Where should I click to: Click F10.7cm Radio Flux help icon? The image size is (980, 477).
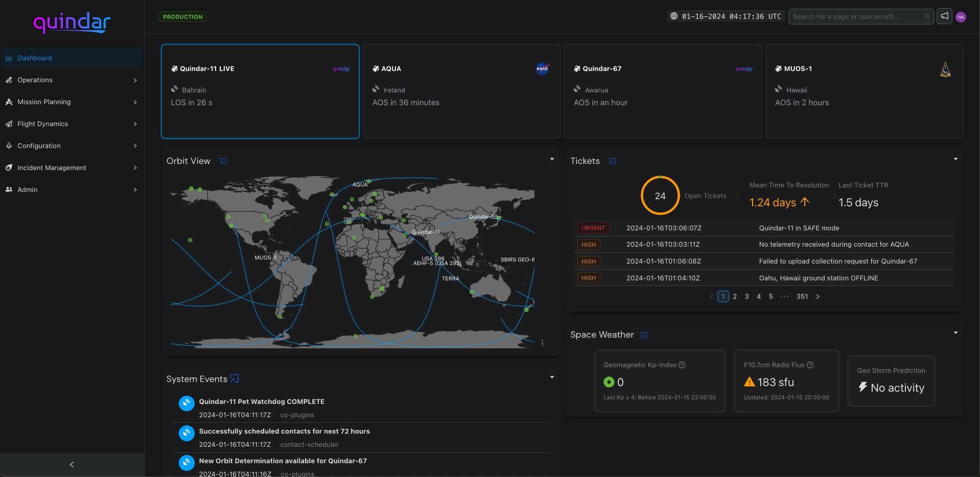[x=810, y=365]
